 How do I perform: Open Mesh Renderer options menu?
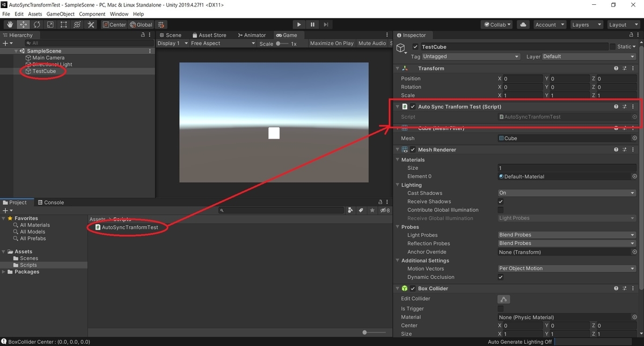(x=633, y=149)
